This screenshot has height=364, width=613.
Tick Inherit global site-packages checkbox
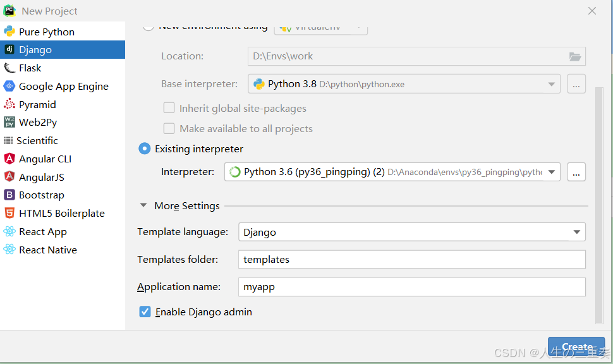[x=169, y=108]
